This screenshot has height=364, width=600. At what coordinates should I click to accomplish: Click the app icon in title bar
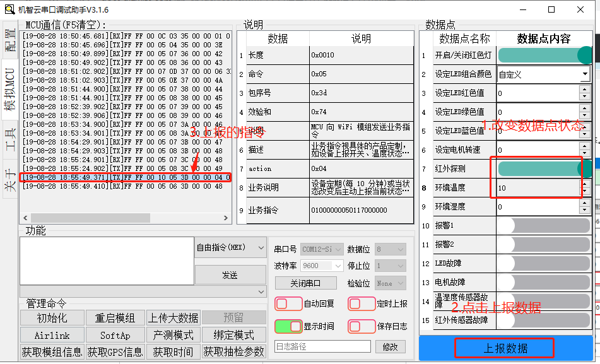9,9
